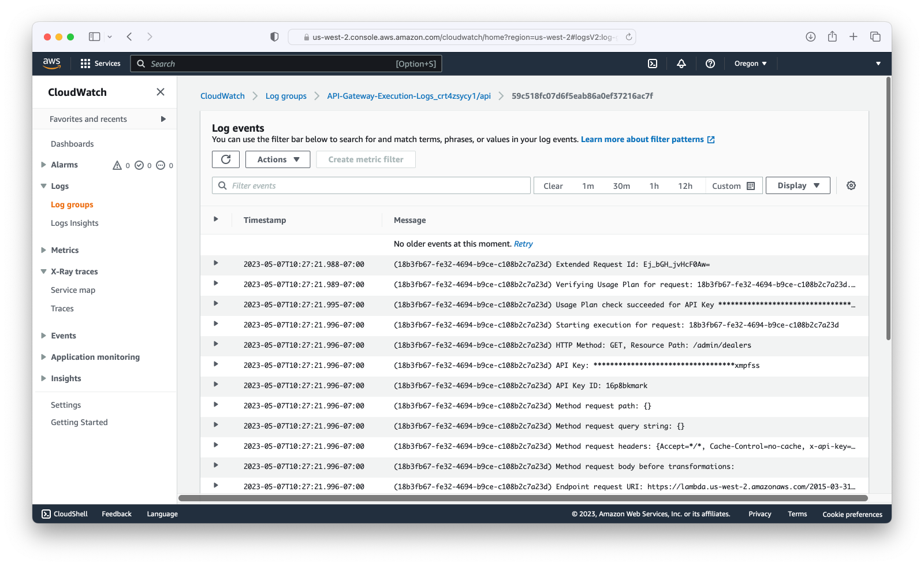Click the AWS logo home icon

pyautogui.click(x=51, y=63)
